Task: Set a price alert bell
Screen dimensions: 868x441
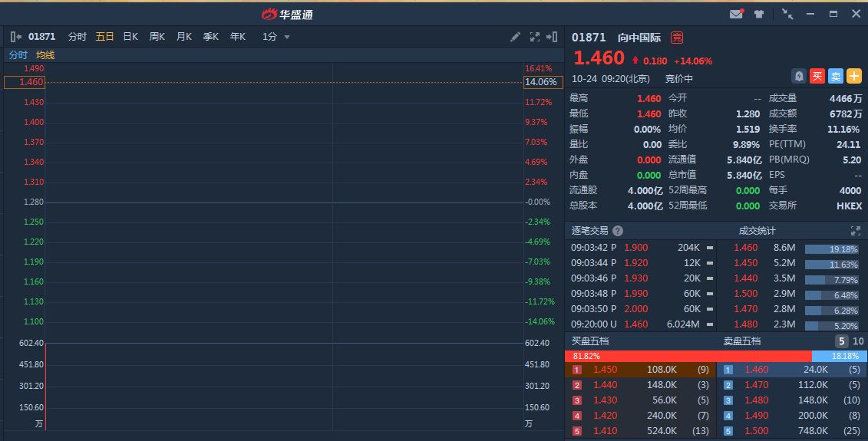Action: click(x=799, y=76)
